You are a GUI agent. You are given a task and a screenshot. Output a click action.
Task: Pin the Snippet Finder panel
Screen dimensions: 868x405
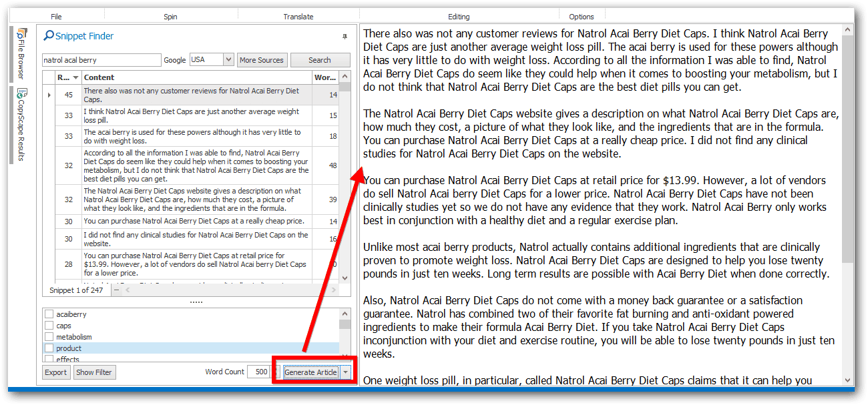tap(345, 36)
